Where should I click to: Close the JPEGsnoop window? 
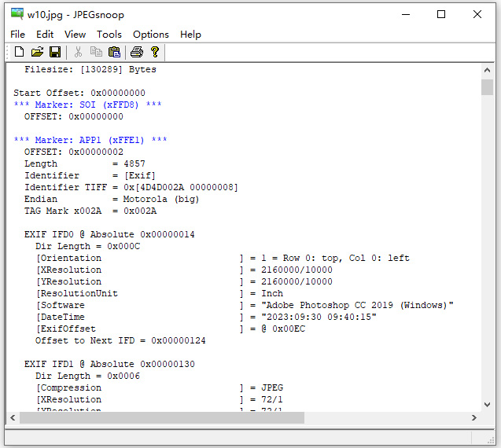(477, 14)
